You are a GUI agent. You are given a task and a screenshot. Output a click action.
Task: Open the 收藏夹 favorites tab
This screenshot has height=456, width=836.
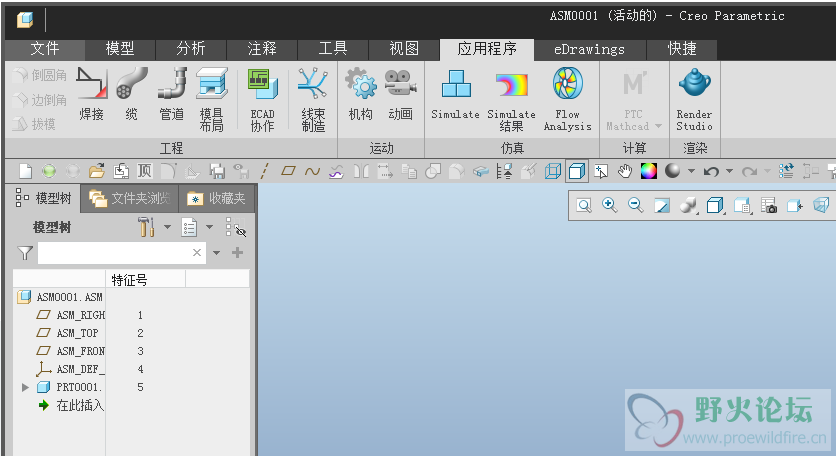pyautogui.click(x=216, y=198)
